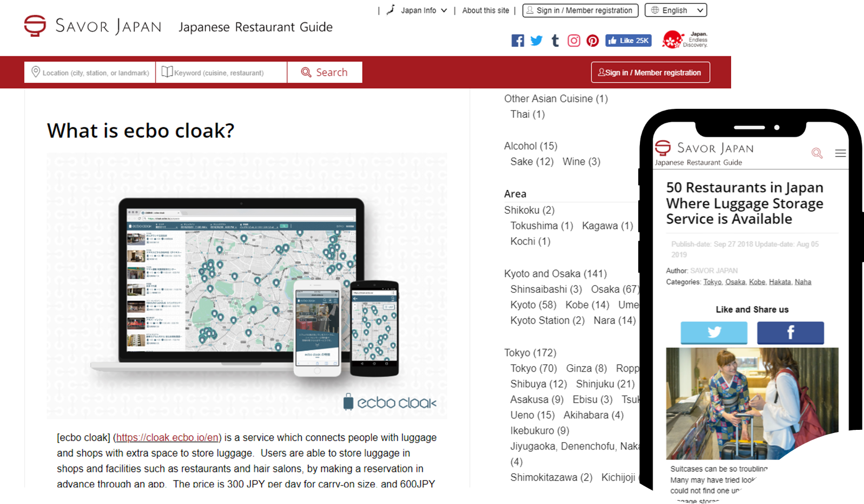This screenshot has height=504, width=864.
Task: Open the Pinterest icon in header
Action: (x=592, y=41)
